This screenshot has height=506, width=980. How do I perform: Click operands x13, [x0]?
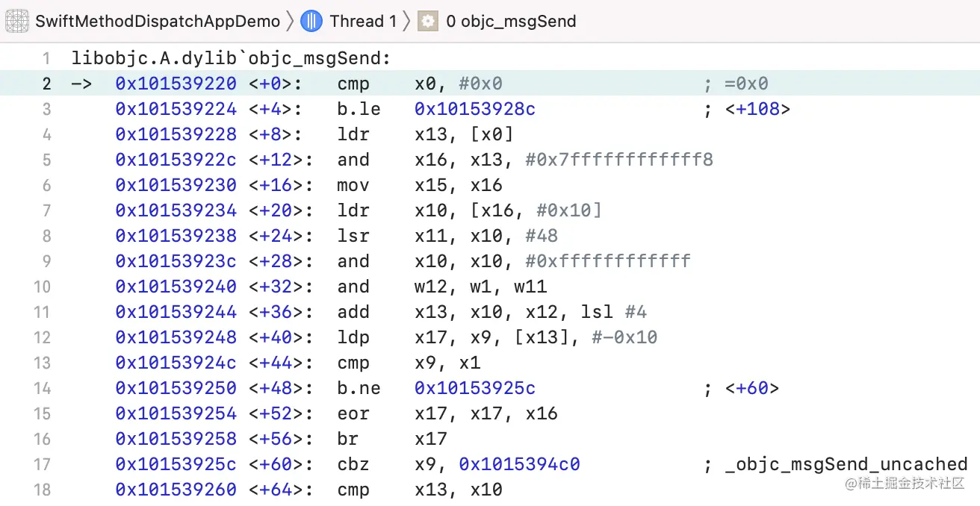click(464, 134)
